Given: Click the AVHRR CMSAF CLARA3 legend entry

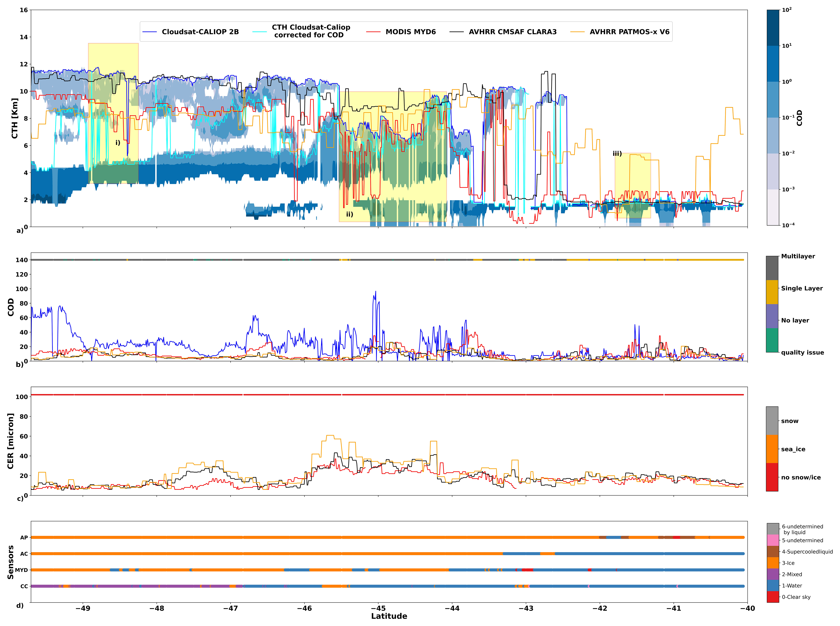Looking at the screenshot, I should (x=512, y=32).
